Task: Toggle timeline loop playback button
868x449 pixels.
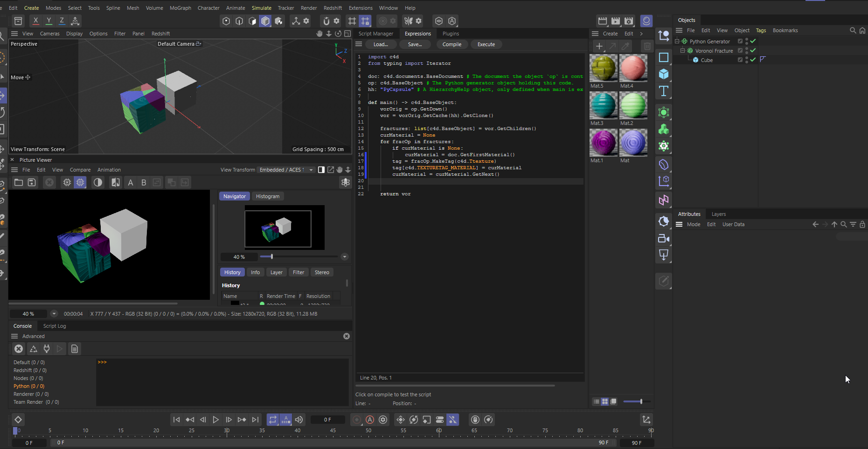Action: point(273,420)
